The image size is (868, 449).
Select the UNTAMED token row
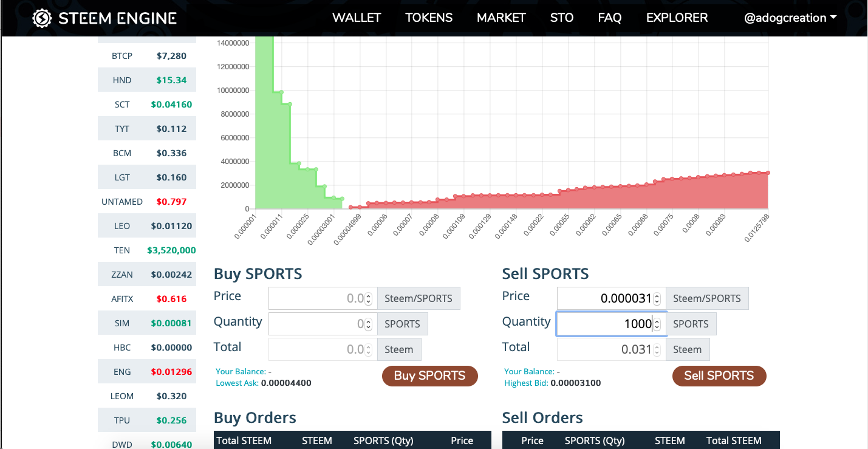click(x=147, y=202)
